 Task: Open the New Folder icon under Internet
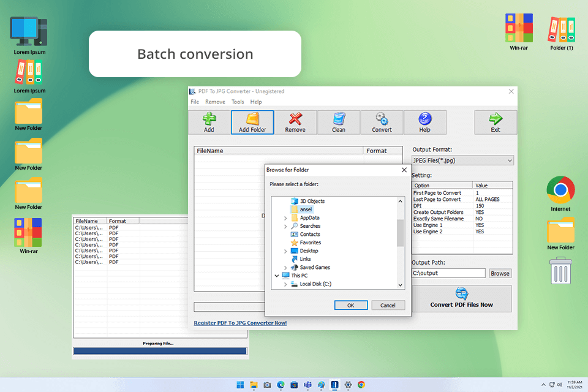(560, 234)
